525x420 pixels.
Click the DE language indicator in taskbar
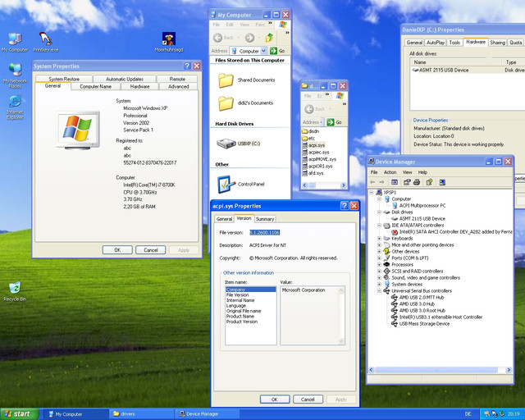(468, 414)
